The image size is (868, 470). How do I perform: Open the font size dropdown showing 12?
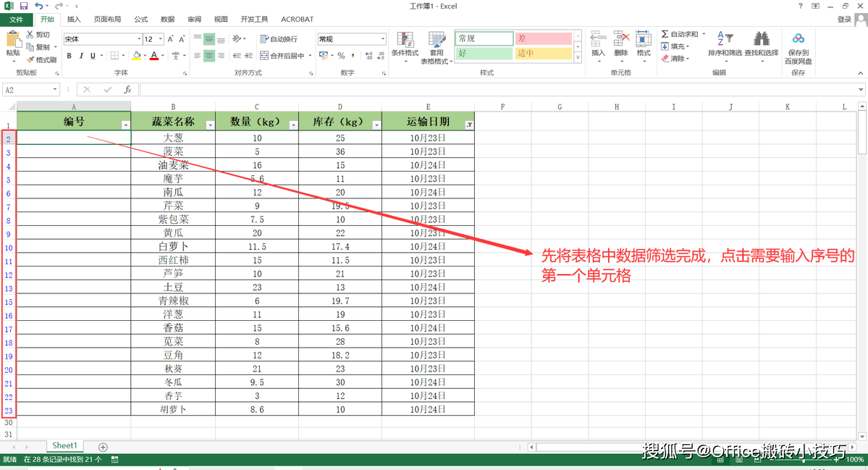pos(161,39)
